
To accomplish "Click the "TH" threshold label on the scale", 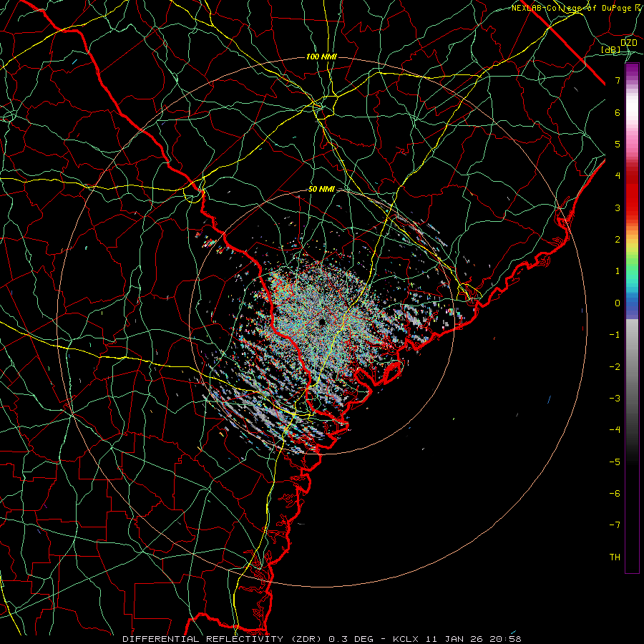I will click(x=615, y=557).
